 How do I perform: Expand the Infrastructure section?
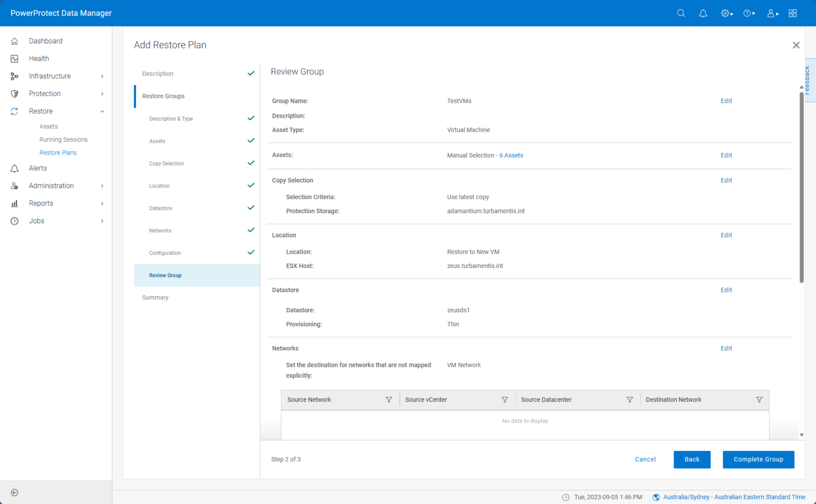click(x=103, y=75)
